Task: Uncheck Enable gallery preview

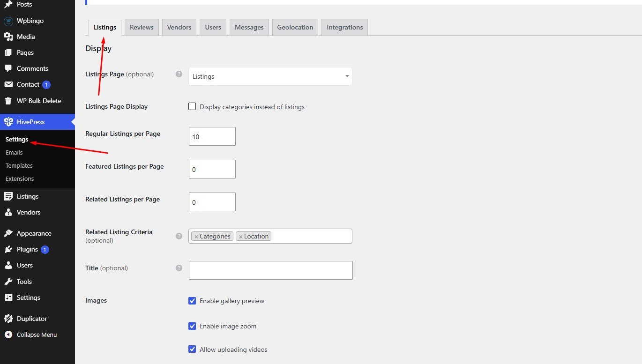Action: point(192,301)
